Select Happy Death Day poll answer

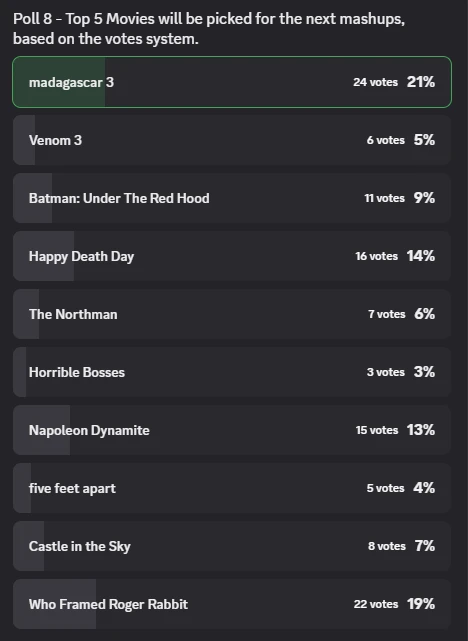click(x=232, y=256)
